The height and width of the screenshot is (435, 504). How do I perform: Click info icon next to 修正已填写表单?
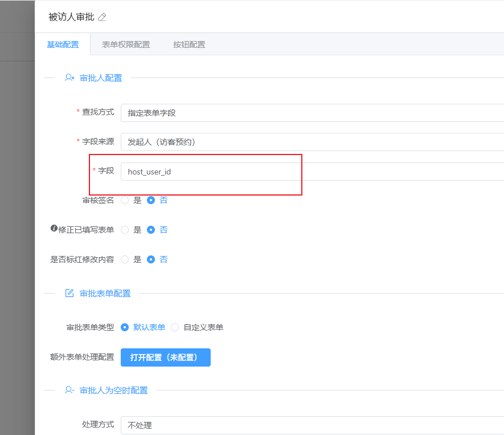[54, 229]
